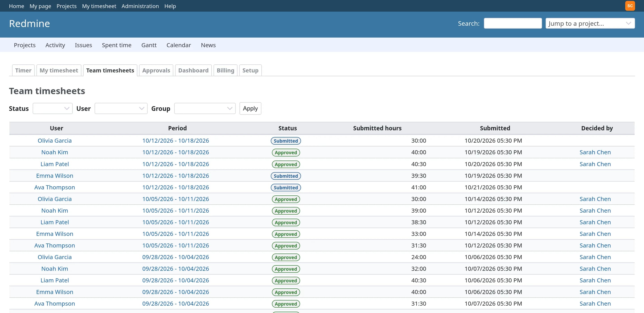This screenshot has height=313, width=644.
Task: Open Projects in the top menu bar
Action: (x=66, y=6)
